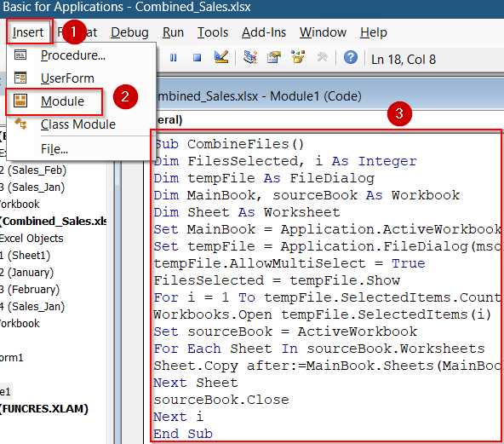This screenshot has width=504, height=444.
Task: Open the Help menu
Action: (373, 32)
